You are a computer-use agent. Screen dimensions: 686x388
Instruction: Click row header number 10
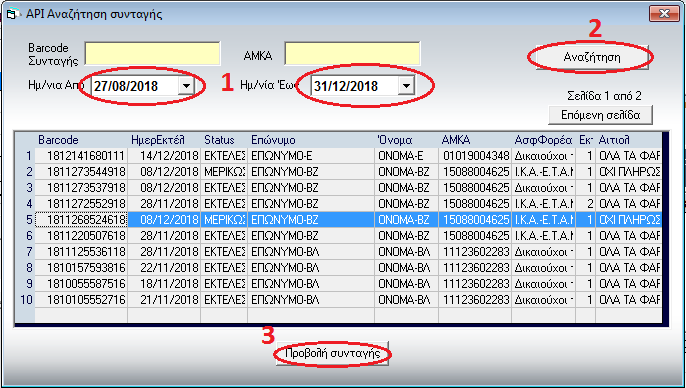[x=25, y=300]
